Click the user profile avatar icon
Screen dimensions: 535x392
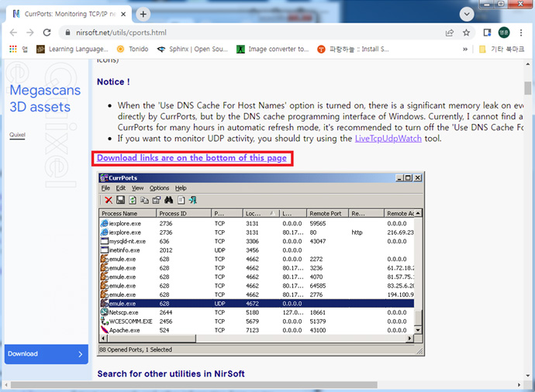coord(505,33)
